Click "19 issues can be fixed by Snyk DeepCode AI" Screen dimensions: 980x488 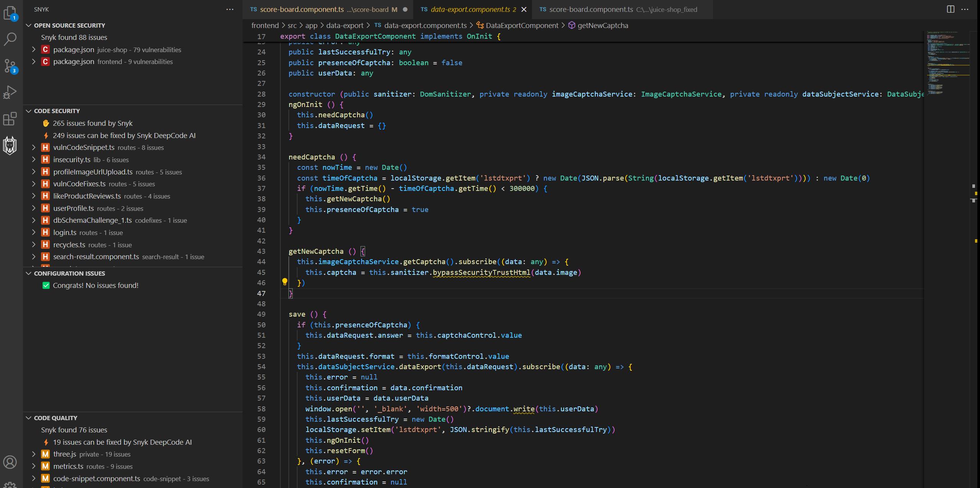pos(122,442)
